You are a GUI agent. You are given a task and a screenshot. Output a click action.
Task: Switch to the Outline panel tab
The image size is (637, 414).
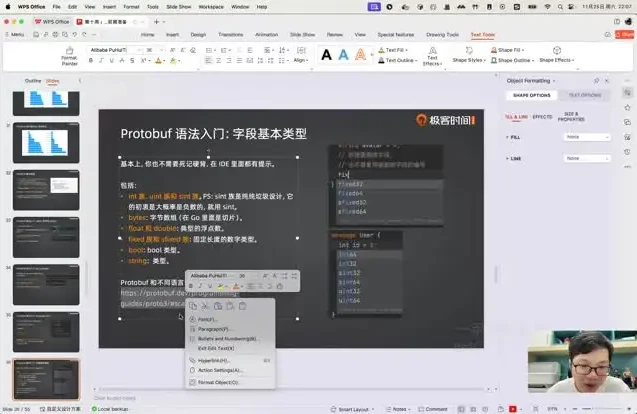[33, 80]
